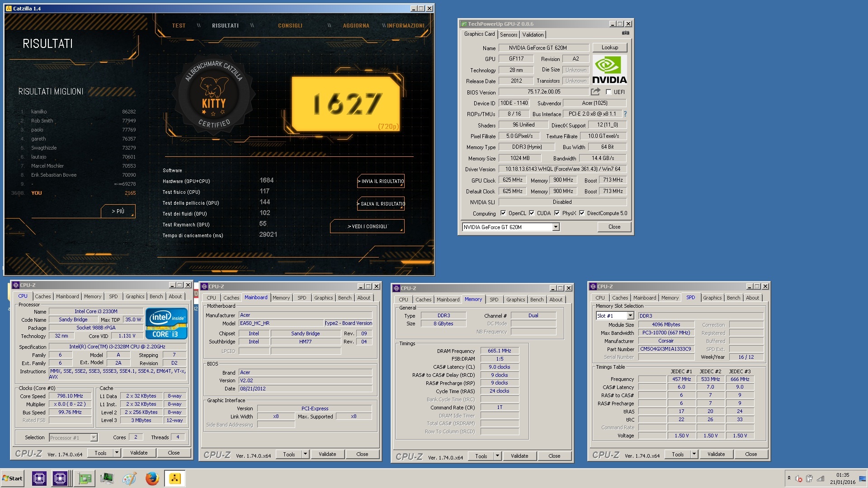Viewport: 868px width, 488px height.
Task: Click the BIOS export arrow icon in GPU-Z
Action: pyautogui.click(x=596, y=92)
